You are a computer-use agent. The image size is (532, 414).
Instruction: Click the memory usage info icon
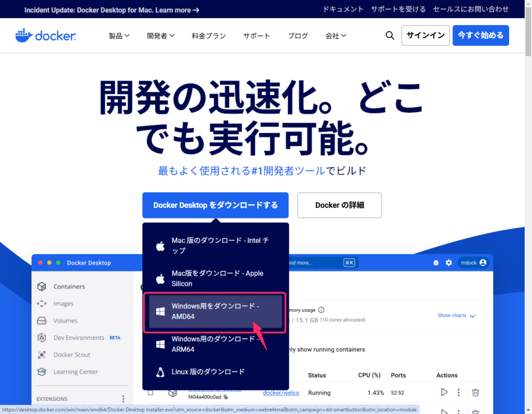point(321,310)
